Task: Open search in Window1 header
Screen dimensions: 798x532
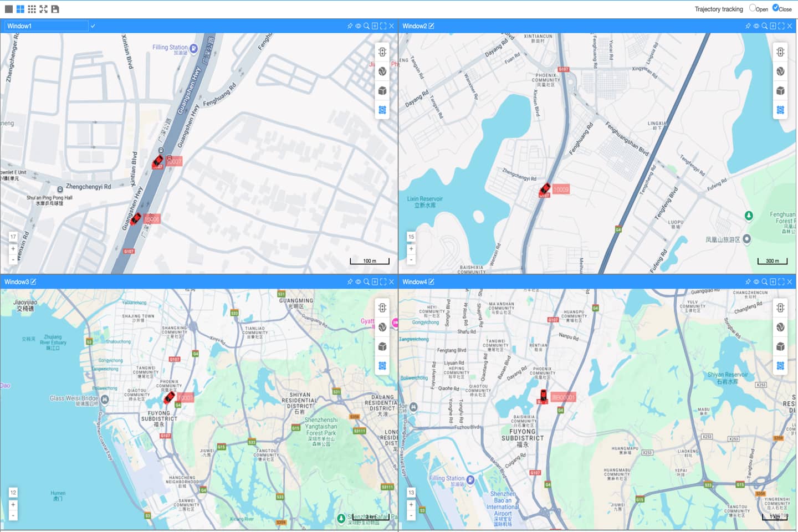Action: [x=366, y=26]
